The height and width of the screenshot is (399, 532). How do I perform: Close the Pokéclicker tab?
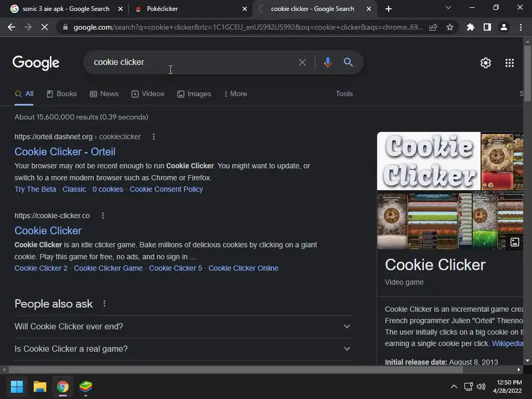click(x=245, y=9)
